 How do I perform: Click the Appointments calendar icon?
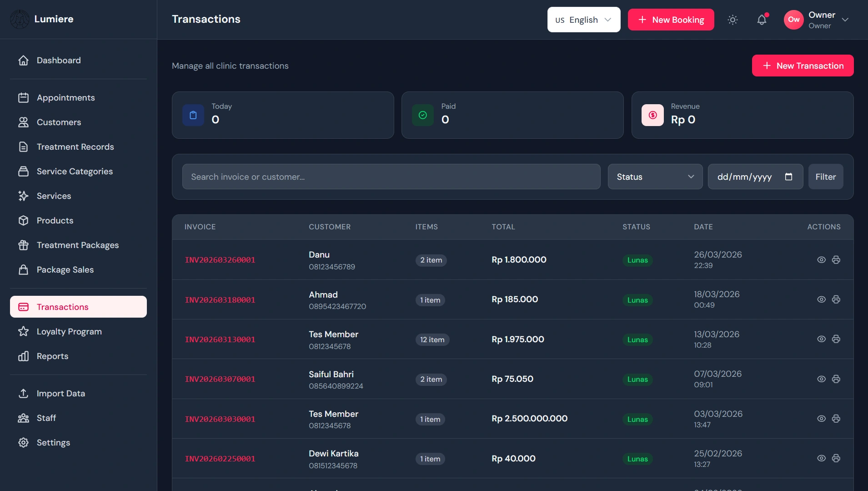[x=23, y=97]
